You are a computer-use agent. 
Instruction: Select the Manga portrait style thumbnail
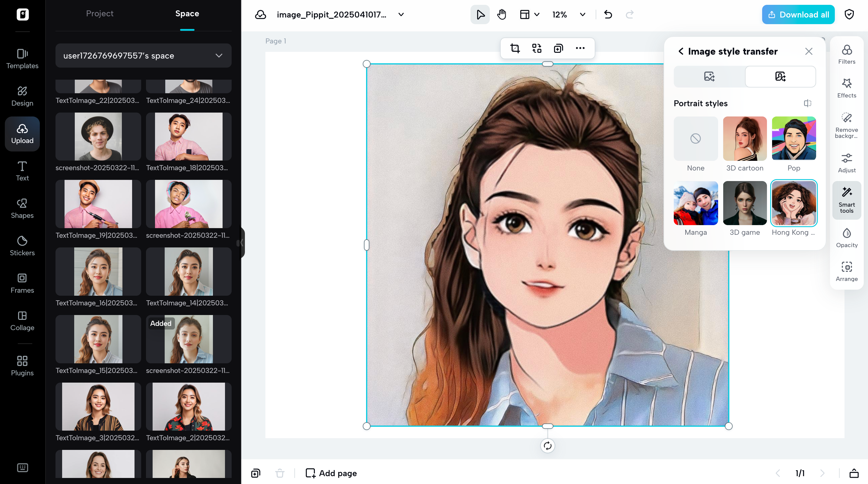(x=695, y=203)
